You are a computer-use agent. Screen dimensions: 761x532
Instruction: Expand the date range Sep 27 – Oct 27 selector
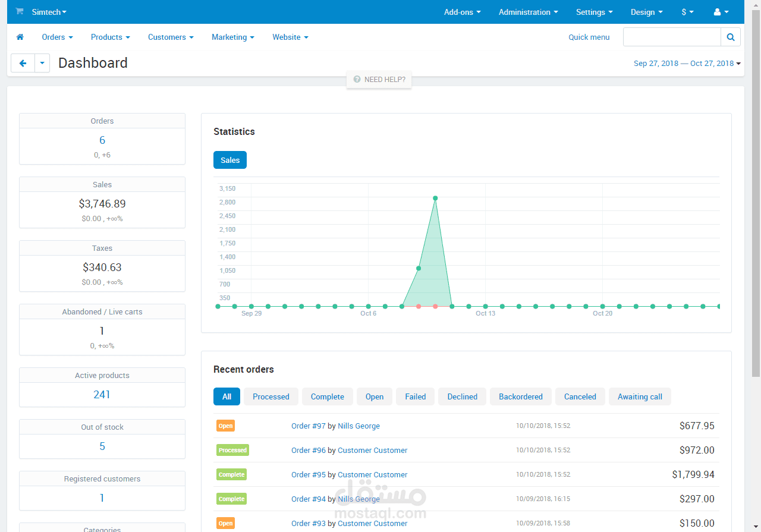(687, 64)
